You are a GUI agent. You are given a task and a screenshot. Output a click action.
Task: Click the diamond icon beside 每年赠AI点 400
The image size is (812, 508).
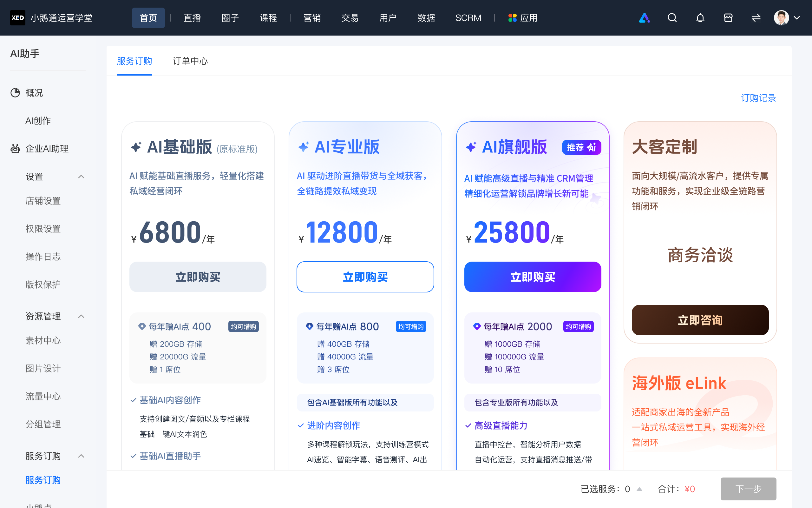pos(142,326)
